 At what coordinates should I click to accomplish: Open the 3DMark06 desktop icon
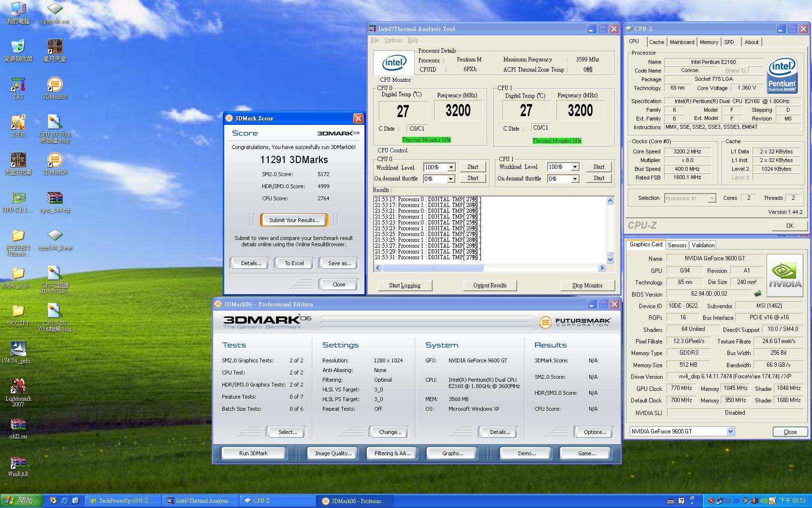pos(55,164)
